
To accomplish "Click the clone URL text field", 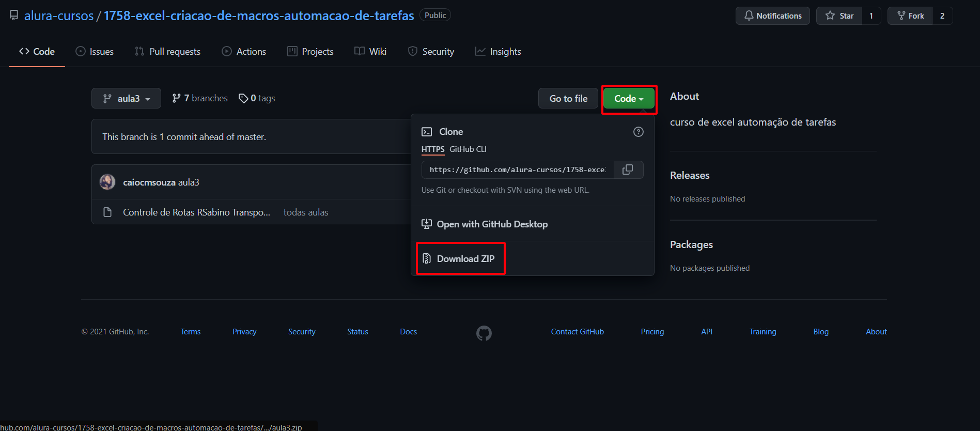I will click(x=518, y=170).
